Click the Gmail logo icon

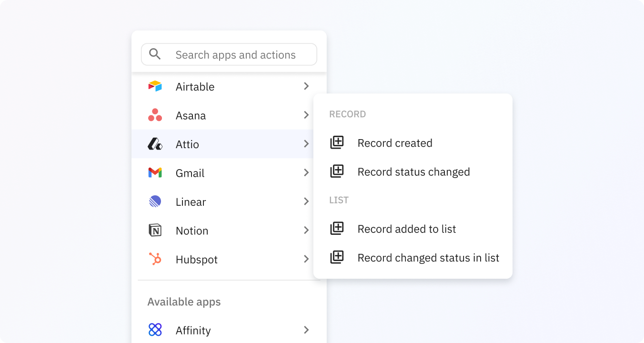pyautogui.click(x=155, y=173)
